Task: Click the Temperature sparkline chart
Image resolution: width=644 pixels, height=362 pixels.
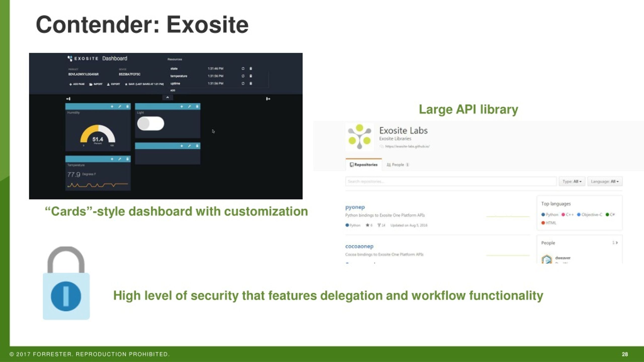Action: (98, 185)
